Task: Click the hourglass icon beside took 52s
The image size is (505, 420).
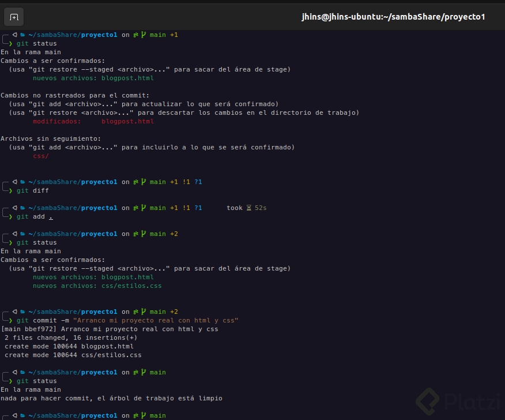Action: click(250, 208)
